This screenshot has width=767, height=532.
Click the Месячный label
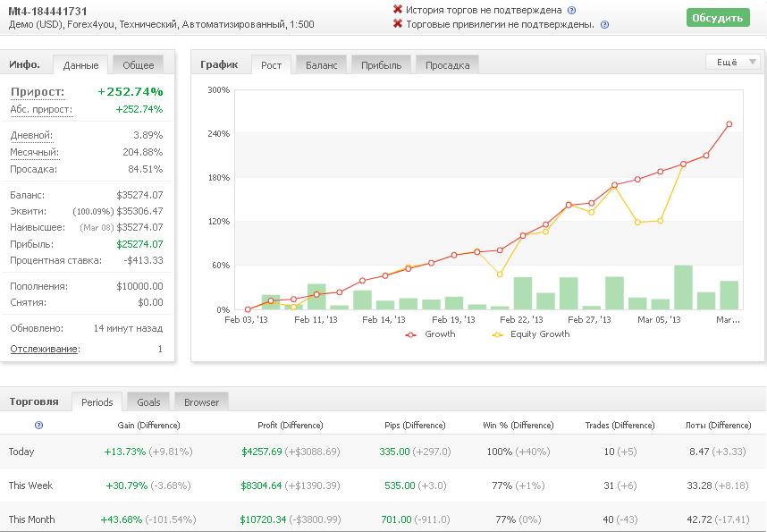click(x=34, y=152)
